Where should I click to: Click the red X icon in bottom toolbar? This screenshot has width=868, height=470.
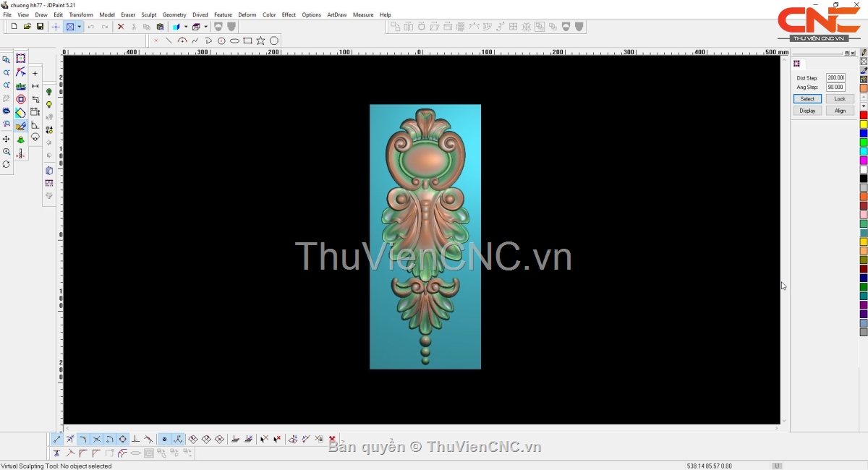pyautogui.click(x=332, y=439)
